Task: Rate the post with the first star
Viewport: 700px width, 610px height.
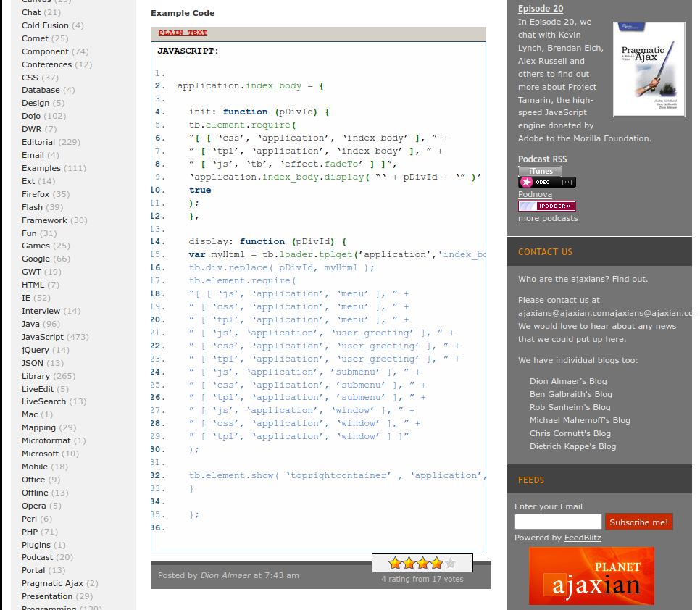Action: [x=395, y=563]
